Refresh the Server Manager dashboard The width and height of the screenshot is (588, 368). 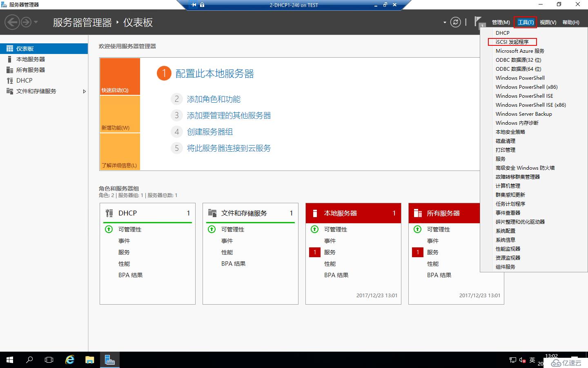455,22
